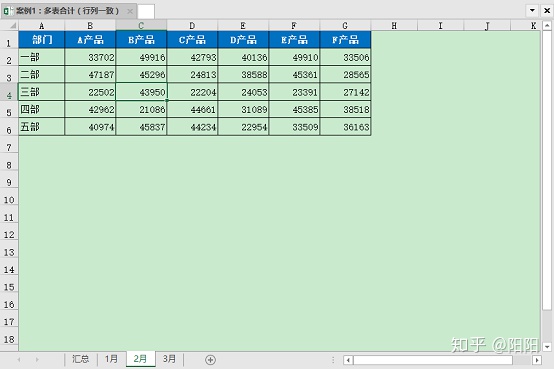The height and width of the screenshot is (369, 554).
Task: Select the 一部 cell
Action: click(x=42, y=57)
